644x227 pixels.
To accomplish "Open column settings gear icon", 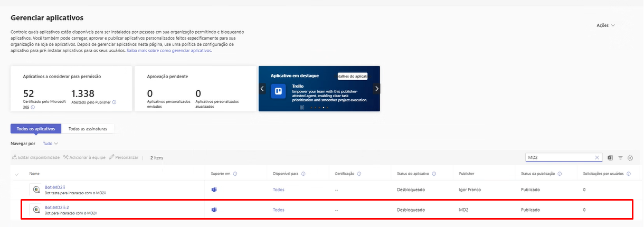I will (630, 158).
